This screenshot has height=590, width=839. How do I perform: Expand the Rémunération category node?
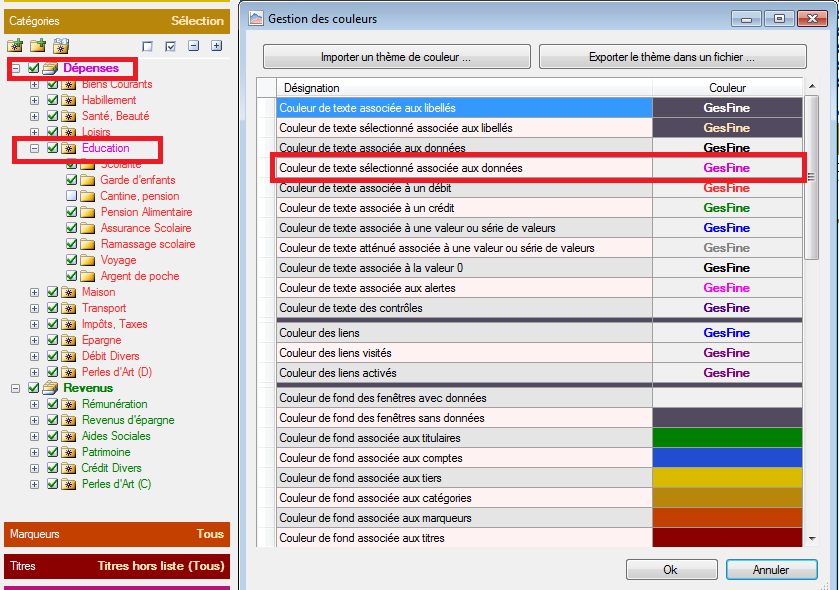pyautogui.click(x=35, y=404)
